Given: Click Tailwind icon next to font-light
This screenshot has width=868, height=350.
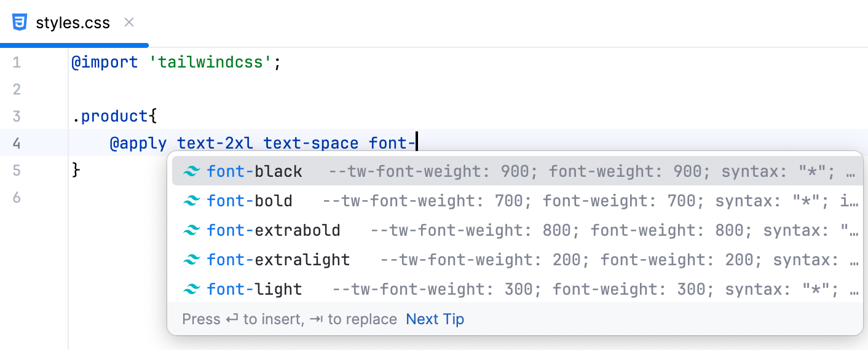Looking at the screenshot, I should coord(192,289).
